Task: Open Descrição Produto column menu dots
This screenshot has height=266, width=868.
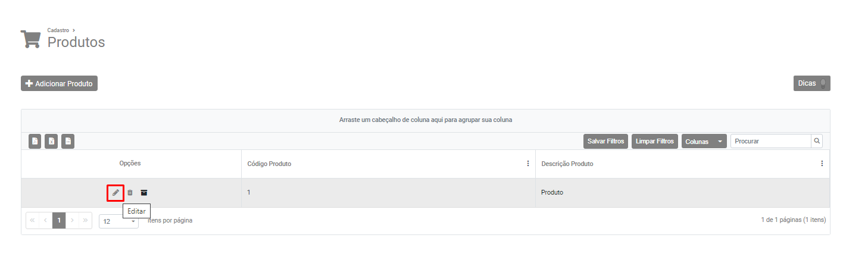Action: [x=822, y=164]
